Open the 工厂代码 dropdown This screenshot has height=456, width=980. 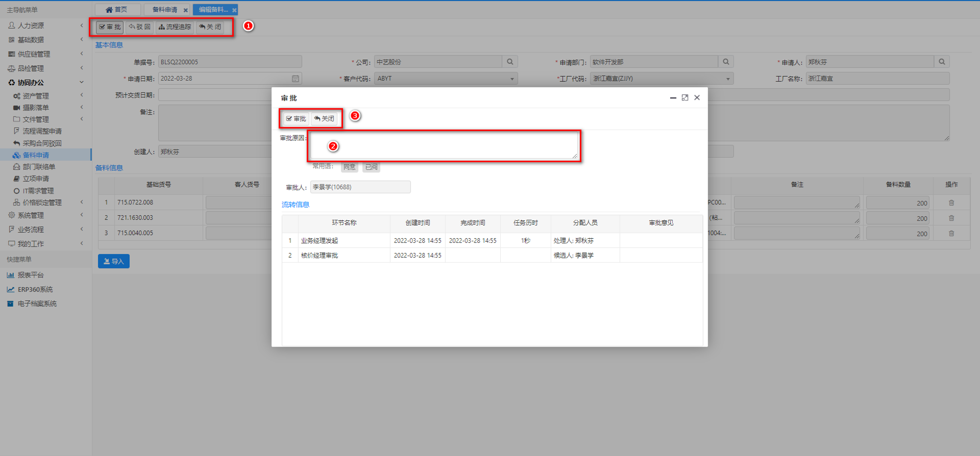coord(662,79)
